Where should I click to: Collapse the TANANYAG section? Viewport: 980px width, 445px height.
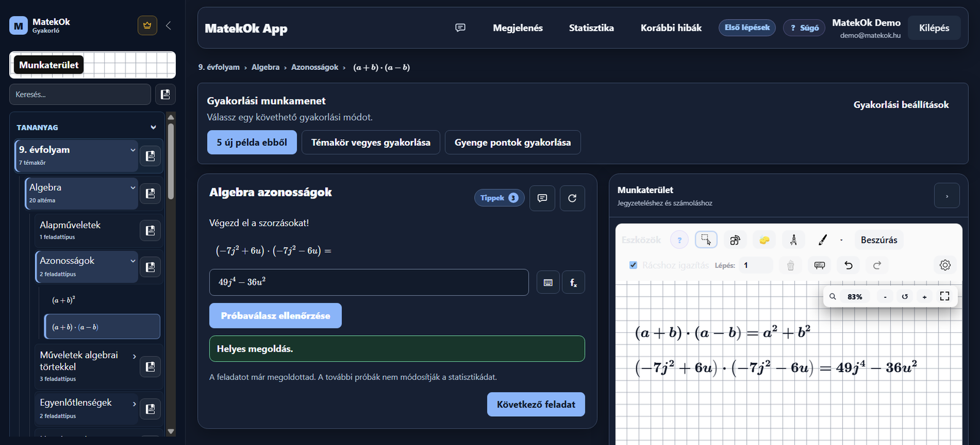tap(153, 127)
